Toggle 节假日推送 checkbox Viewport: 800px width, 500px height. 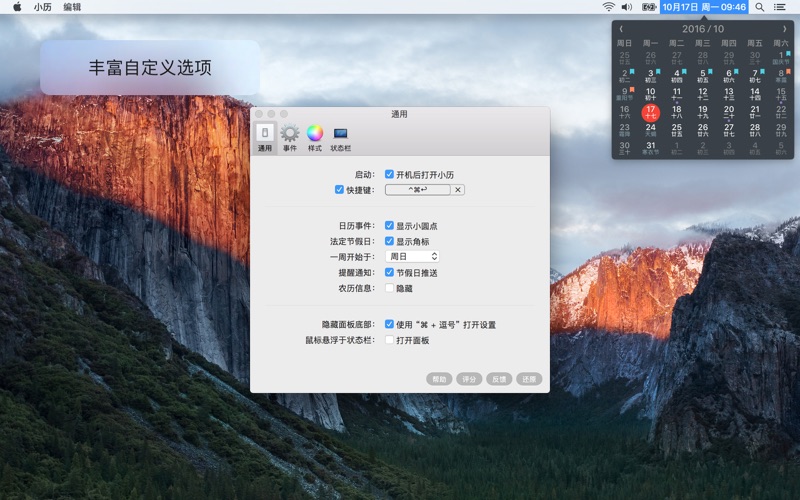pos(389,272)
